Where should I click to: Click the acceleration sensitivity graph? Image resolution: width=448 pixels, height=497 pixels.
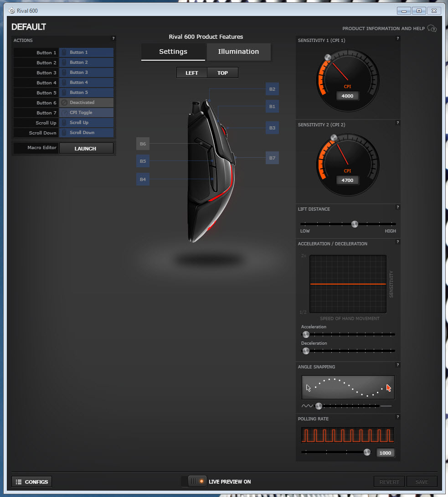[x=348, y=284]
